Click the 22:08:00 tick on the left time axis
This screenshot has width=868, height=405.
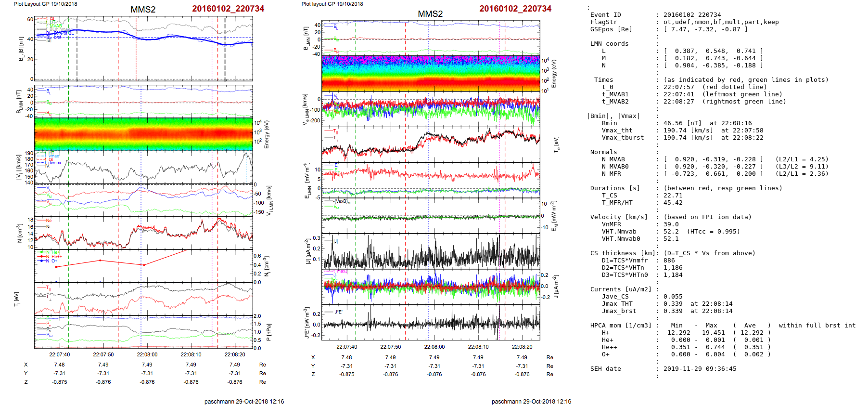point(147,354)
